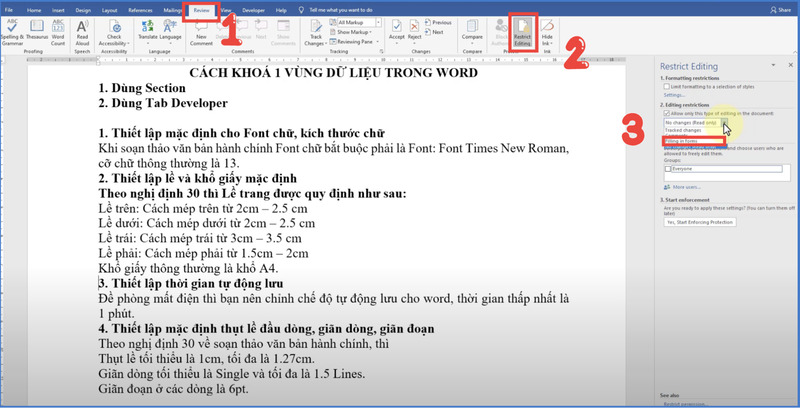800x408 pixels.
Task: Click the editing type dropdown arrow
Action: coord(724,123)
